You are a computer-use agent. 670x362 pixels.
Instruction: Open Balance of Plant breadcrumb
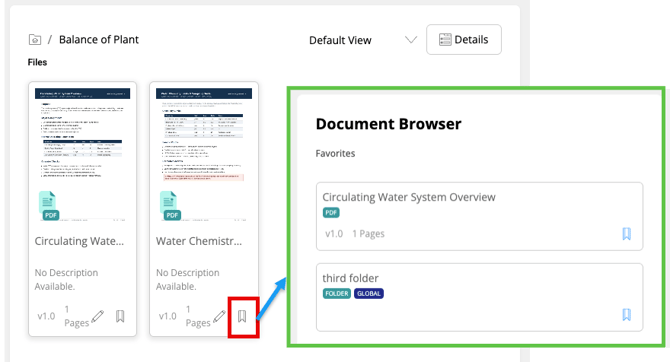[99, 40]
